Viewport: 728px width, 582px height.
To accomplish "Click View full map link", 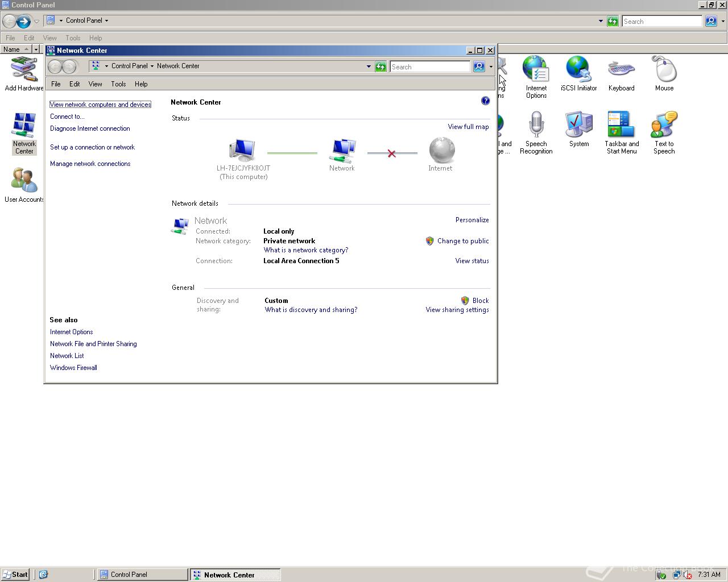I will [x=468, y=127].
